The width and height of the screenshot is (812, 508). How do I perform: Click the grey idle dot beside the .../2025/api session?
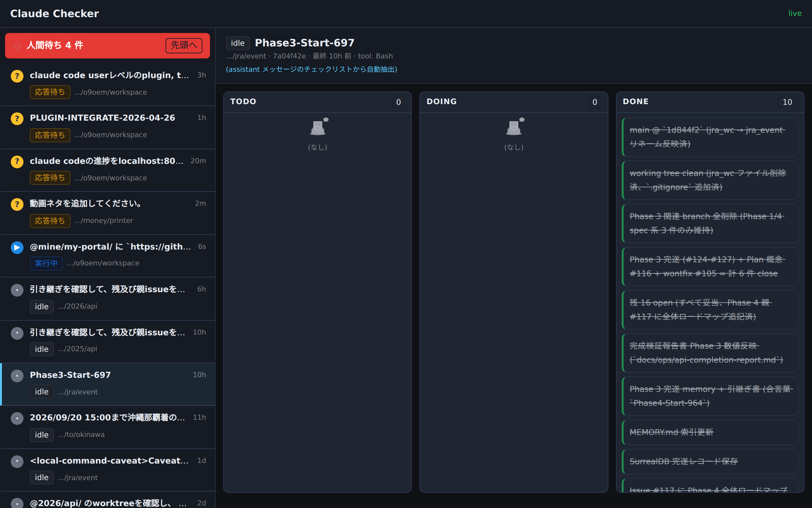[17, 333]
